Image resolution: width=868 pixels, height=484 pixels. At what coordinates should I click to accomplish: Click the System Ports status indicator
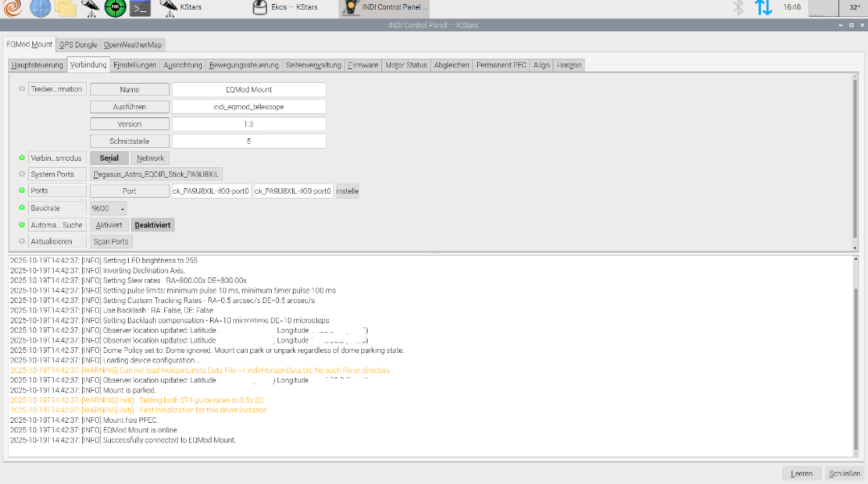pyautogui.click(x=22, y=174)
